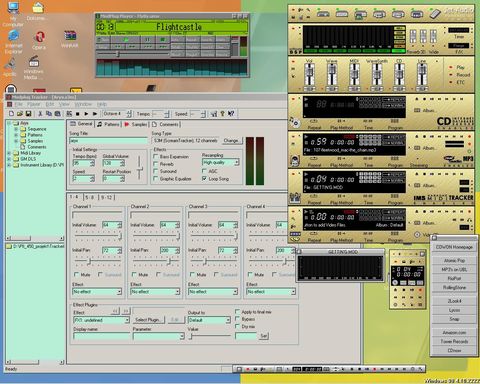Click the Open file icon in ModPlug toolbar
Image resolution: width=480 pixels, height=384 pixels.
pyautogui.click(x=20, y=114)
